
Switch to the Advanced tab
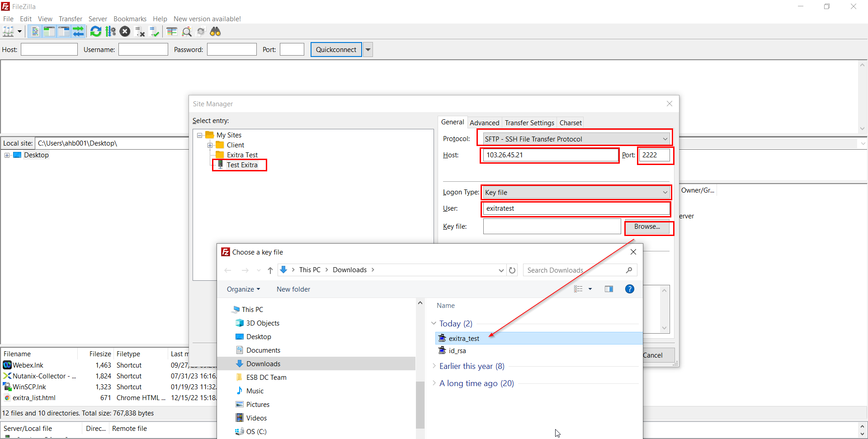coord(484,123)
